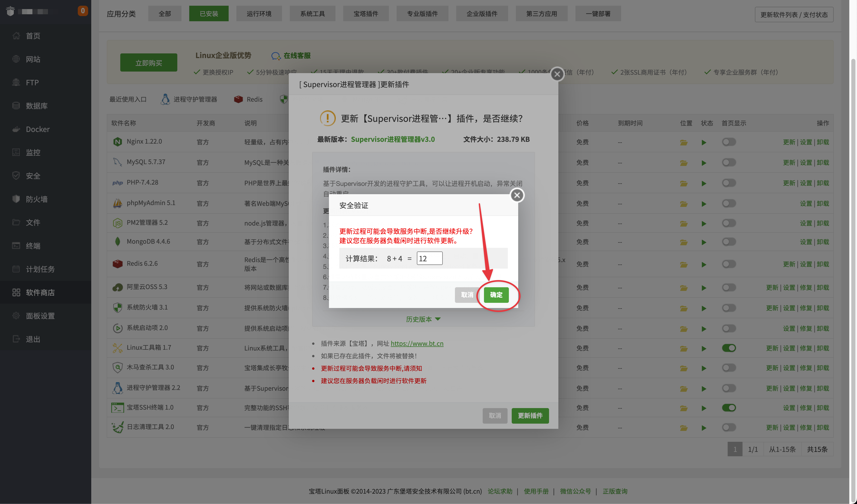Click 取消 in the update plugin dialog
This screenshot has width=857, height=504.
coord(495,416)
